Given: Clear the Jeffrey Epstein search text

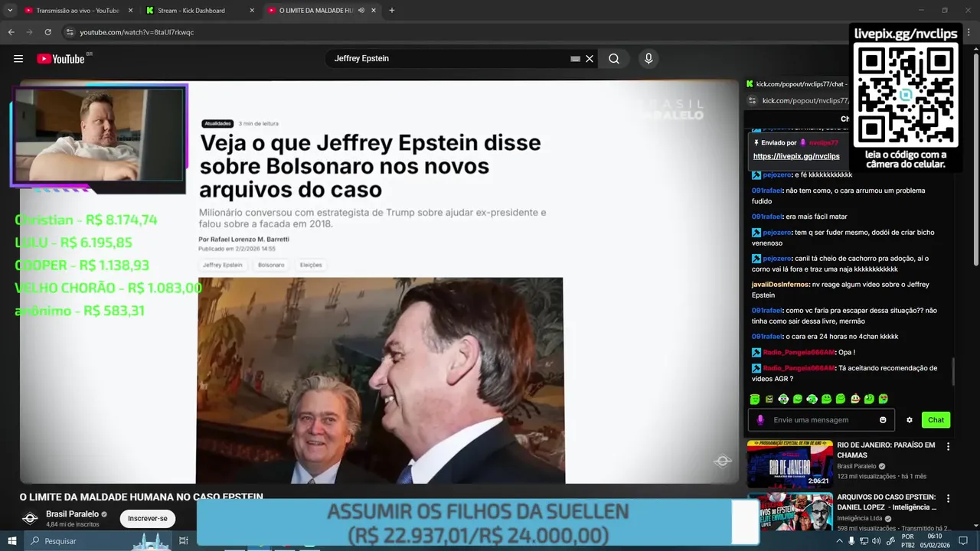Looking at the screenshot, I should (x=590, y=59).
